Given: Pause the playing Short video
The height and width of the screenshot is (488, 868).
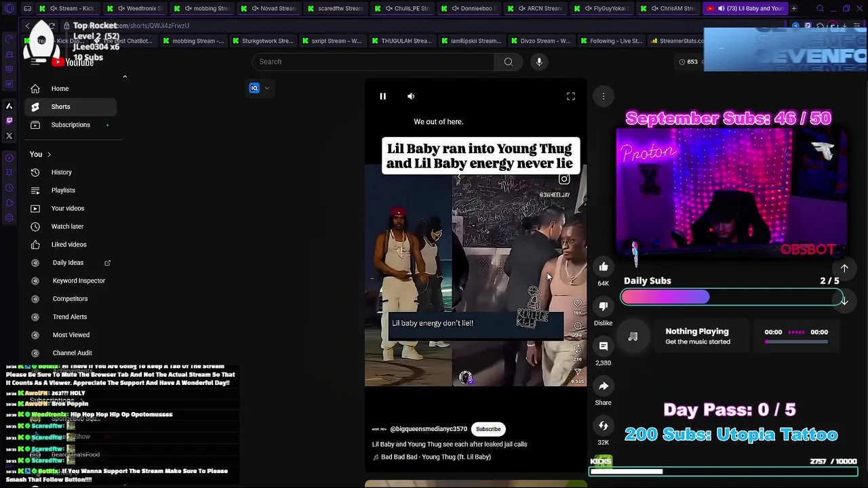Looking at the screenshot, I should [x=382, y=96].
